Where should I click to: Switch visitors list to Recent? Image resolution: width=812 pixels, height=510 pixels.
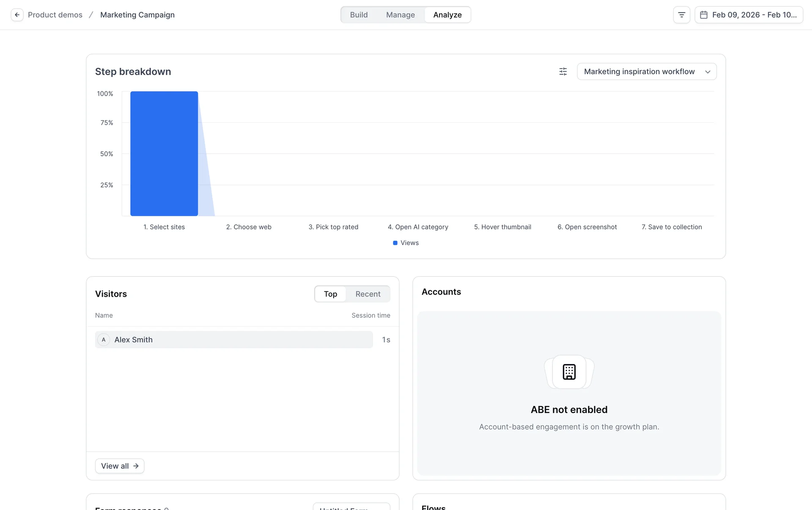(x=368, y=294)
